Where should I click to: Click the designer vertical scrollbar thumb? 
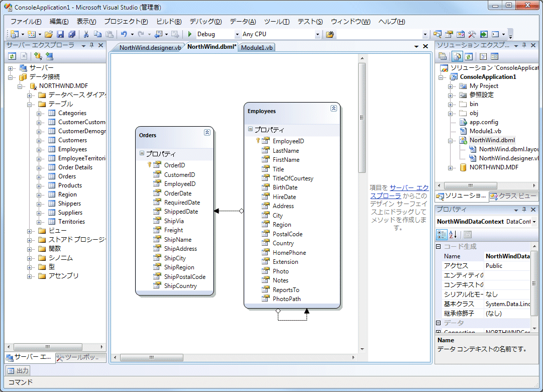(x=362, y=118)
